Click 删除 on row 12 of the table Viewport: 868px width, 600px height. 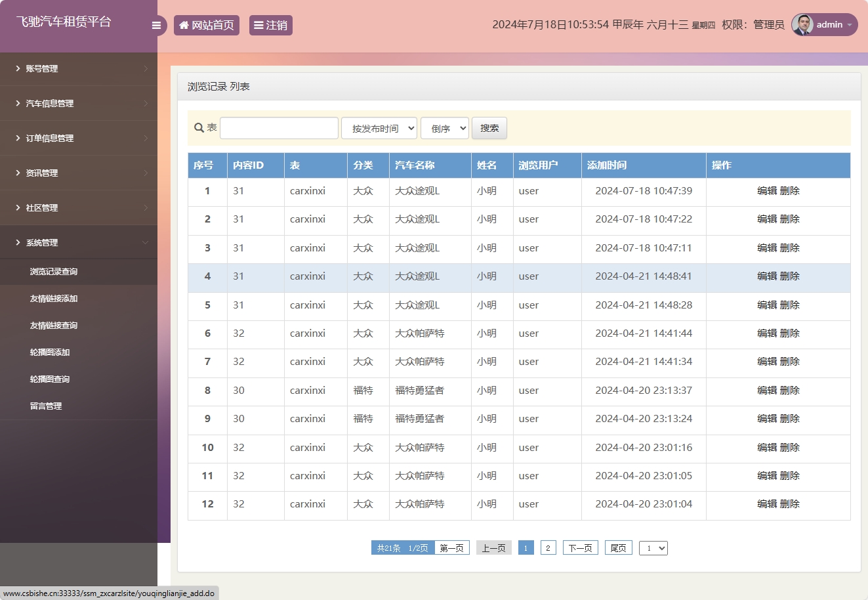(x=791, y=504)
